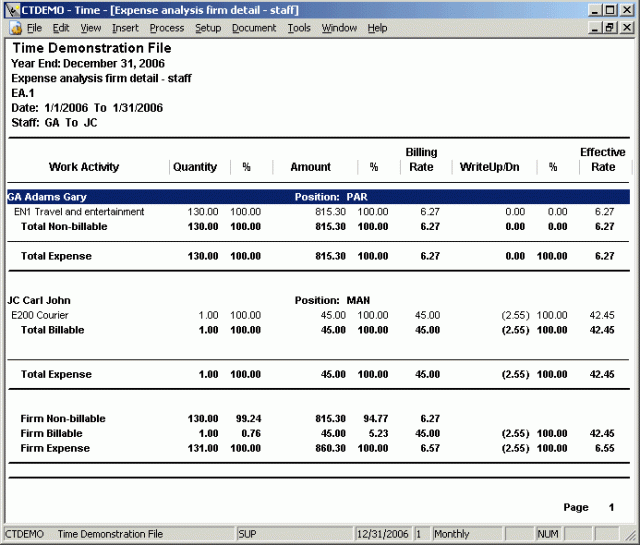Open the Process menu
The image size is (640, 545).
pos(166,28)
